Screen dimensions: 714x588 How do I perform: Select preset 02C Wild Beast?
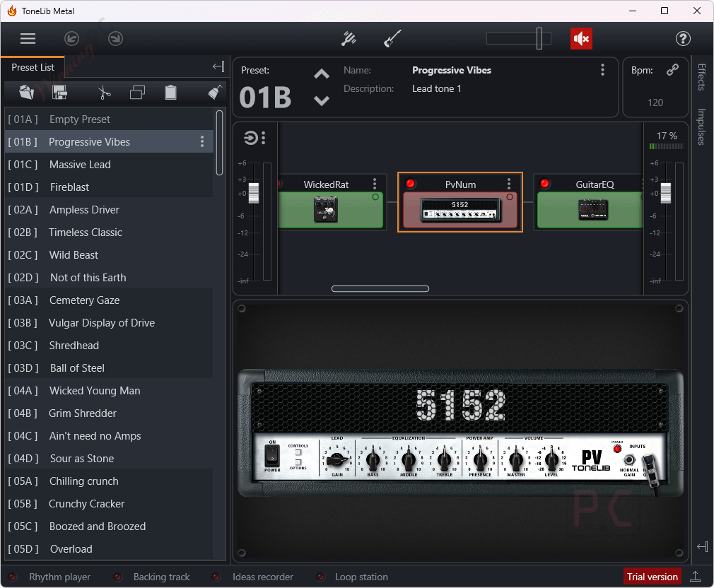click(110, 255)
